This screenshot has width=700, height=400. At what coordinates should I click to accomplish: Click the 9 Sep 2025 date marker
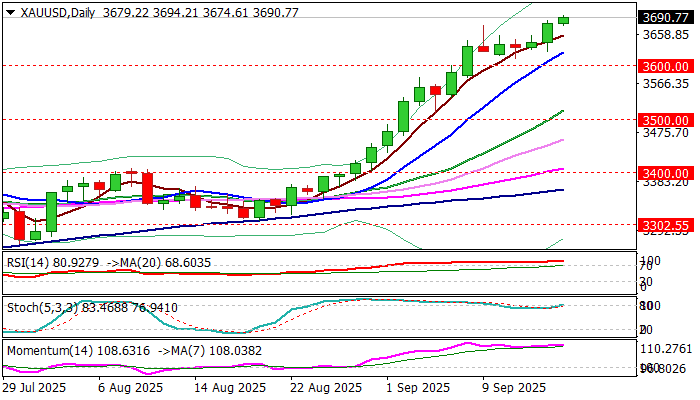pyautogui.click(x=513, y=388)
